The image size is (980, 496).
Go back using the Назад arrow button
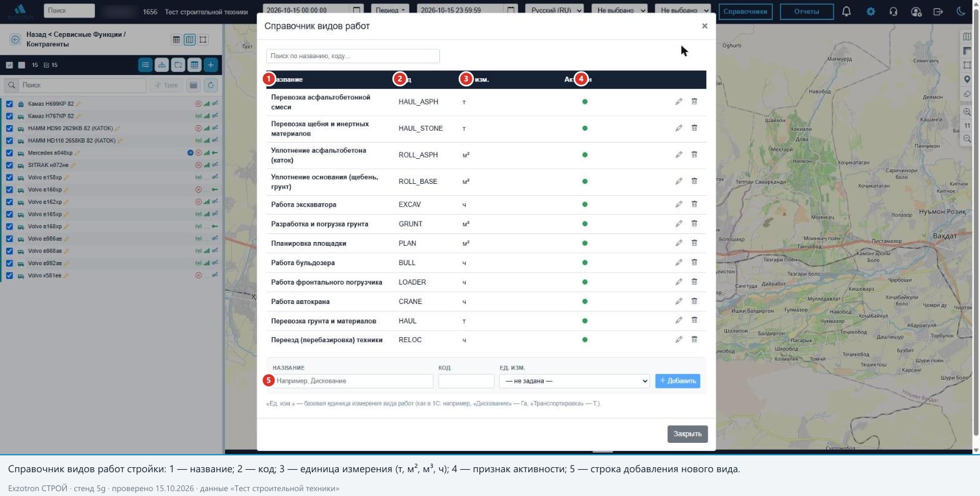(15, 39)
